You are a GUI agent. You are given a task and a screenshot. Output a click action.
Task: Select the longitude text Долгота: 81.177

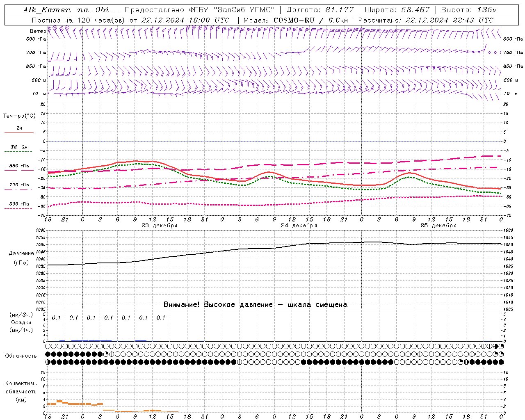click(321, 10)
